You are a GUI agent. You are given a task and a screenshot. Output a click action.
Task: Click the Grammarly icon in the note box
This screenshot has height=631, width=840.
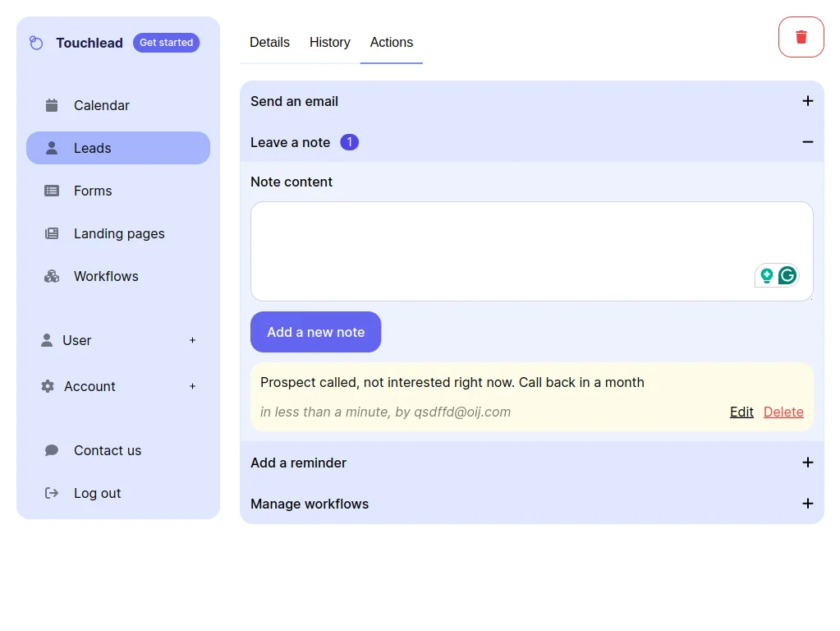[x=787, y=275]
